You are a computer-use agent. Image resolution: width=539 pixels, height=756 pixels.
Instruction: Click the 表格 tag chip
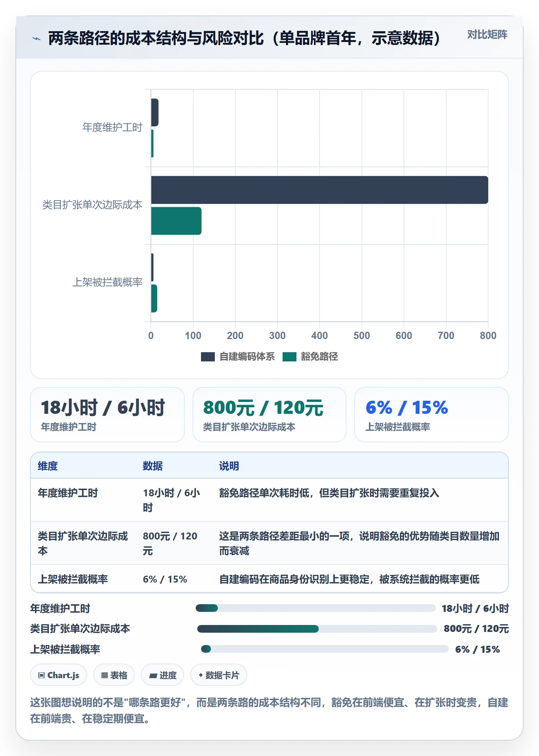[114, 675]
